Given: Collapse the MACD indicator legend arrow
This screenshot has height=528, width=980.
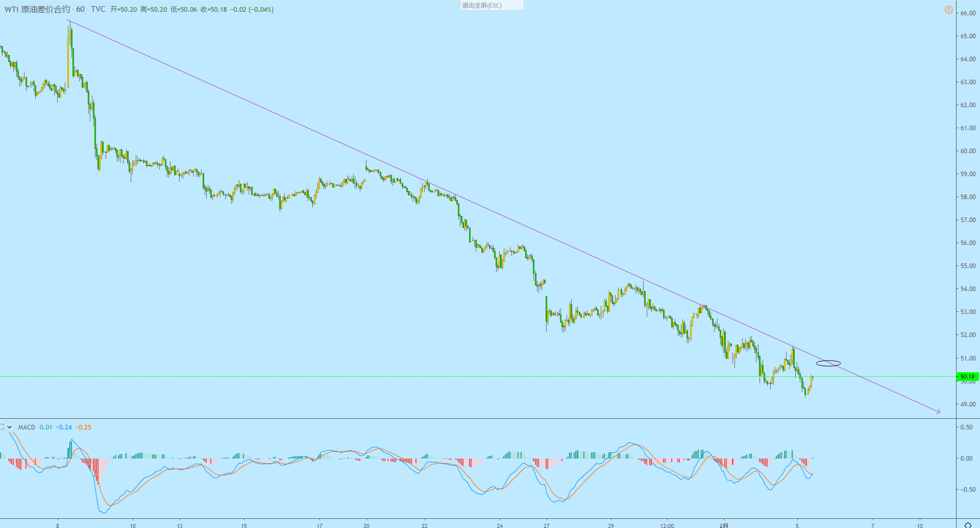Looking at the screenshot, I should 9,427.
